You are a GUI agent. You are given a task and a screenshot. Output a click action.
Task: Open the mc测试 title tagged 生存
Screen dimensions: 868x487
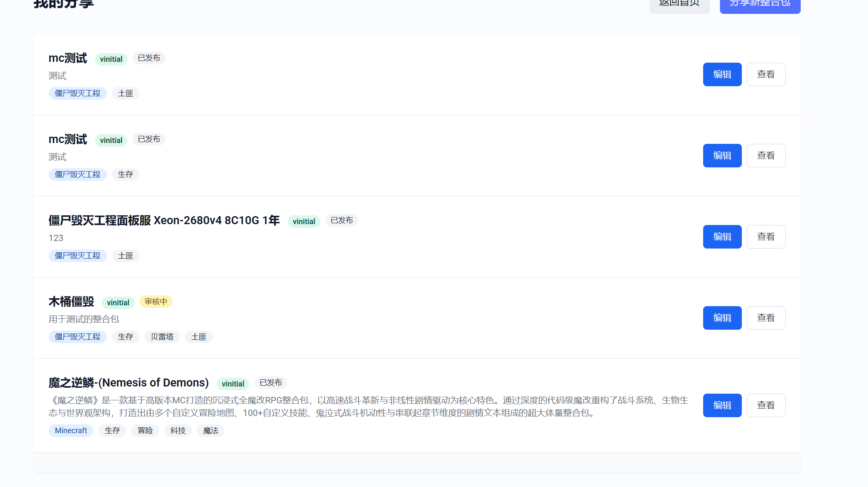tap(68, 139)
